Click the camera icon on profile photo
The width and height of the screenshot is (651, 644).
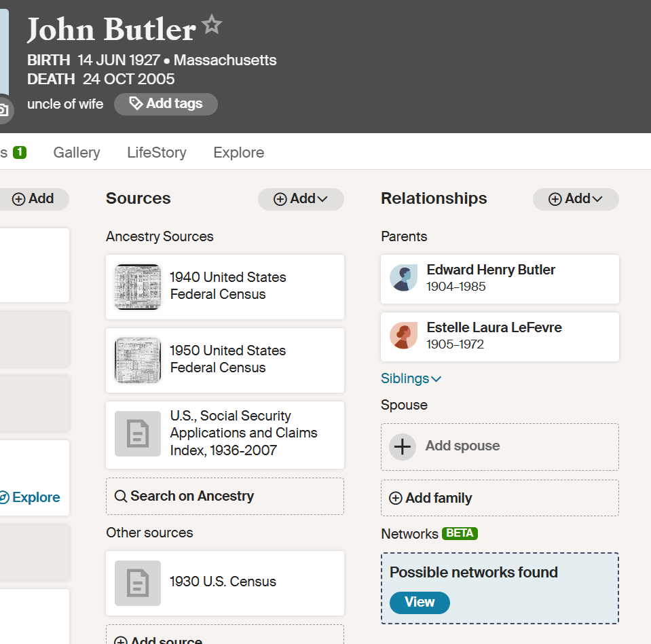tap(3, 109)
